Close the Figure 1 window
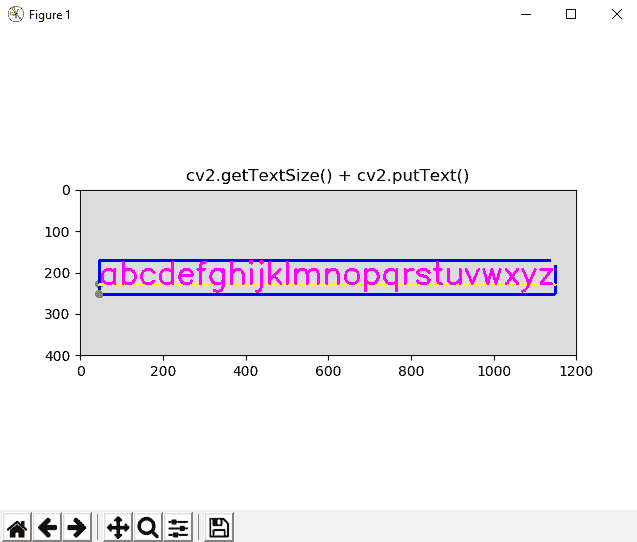Image resolution: width=637 pixels, height=542 pixels. [x=615, y=14]
